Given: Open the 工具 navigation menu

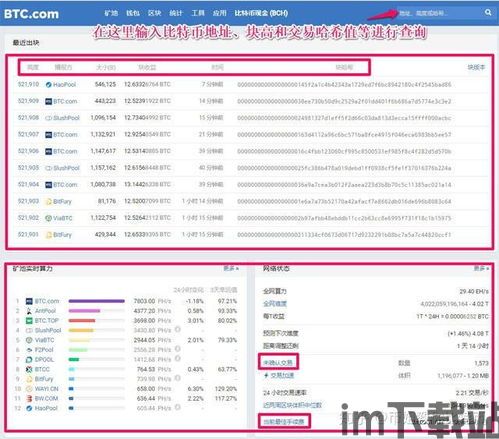Looking at the screenshot, I should tap(198, 13).
